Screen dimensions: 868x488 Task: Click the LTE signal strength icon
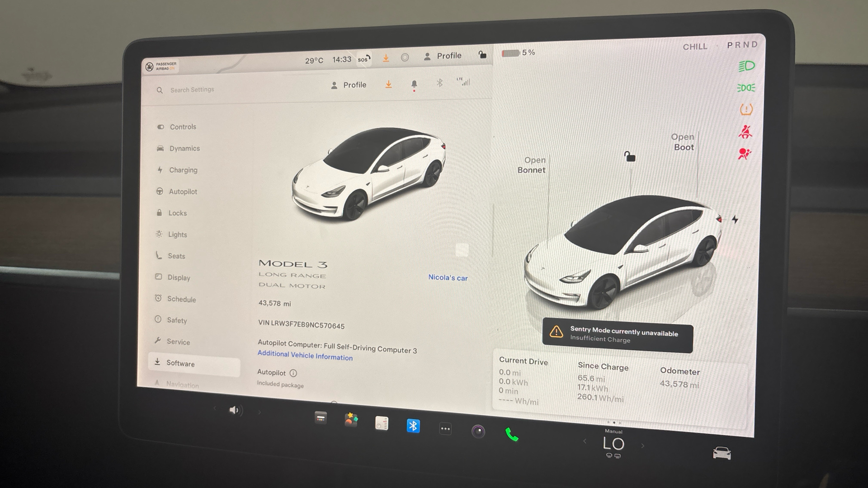click(464, 82)
